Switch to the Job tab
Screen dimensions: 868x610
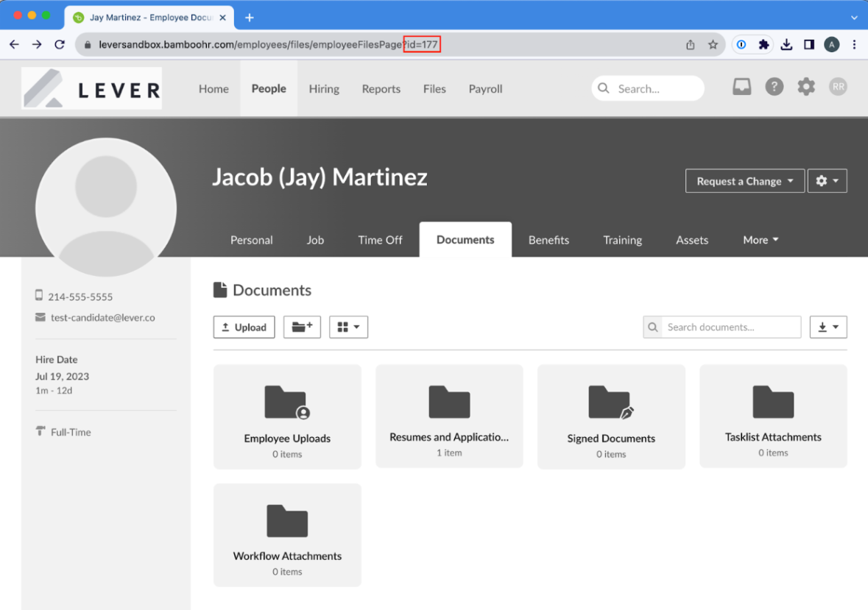[x=315, y=240]
